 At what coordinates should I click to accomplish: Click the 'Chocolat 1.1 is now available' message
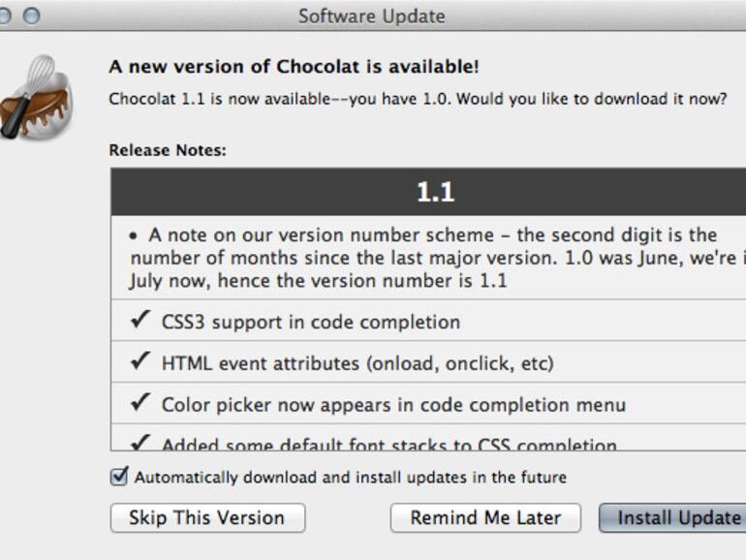click(417, 100)
